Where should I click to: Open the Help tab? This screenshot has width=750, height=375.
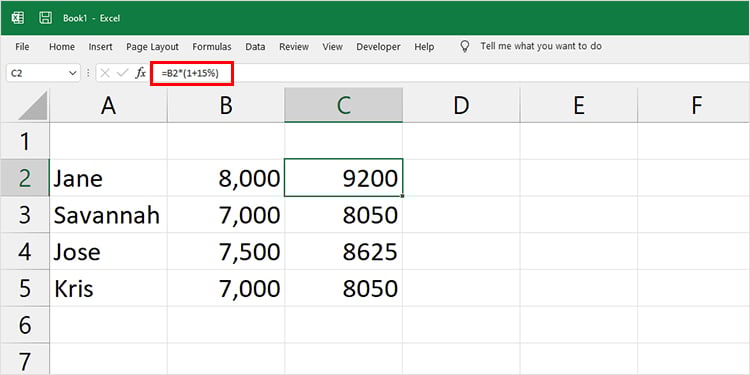pos(424,47)
